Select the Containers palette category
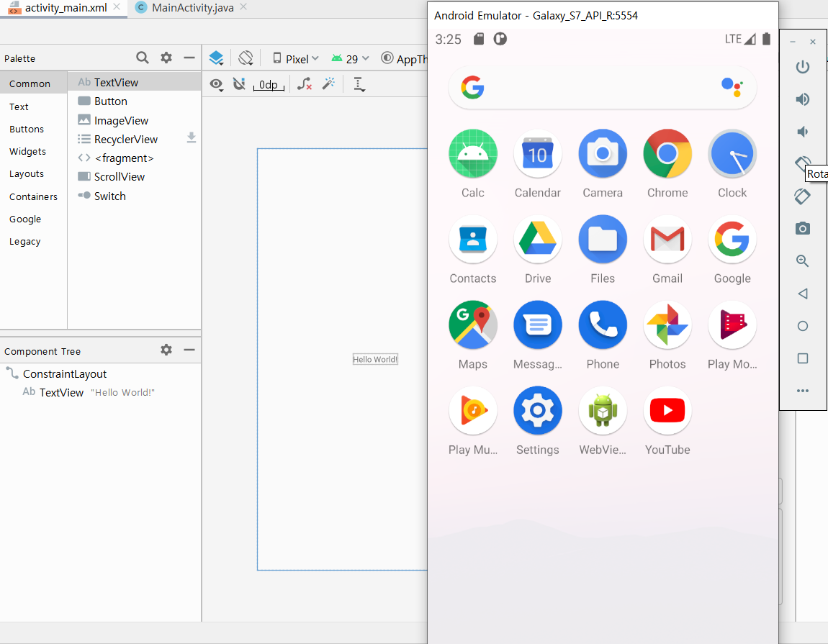Screen dimensions: 828x644 click(x=33, y=196)
